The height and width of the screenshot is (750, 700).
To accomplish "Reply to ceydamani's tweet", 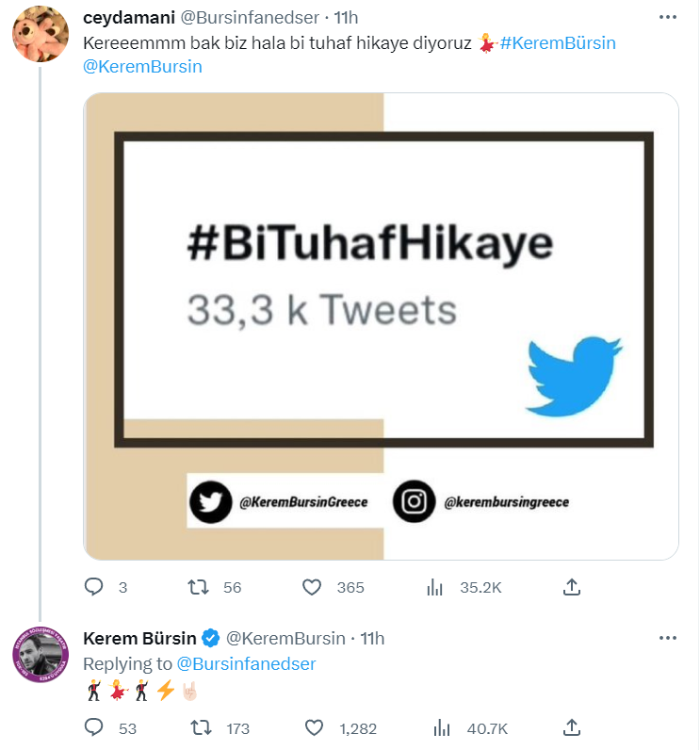I will [x=94, y=587].
